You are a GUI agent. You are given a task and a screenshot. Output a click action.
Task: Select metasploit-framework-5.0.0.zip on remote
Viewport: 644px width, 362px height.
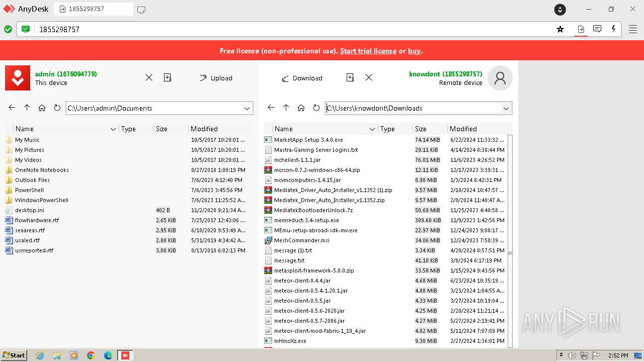click(385, 270)
